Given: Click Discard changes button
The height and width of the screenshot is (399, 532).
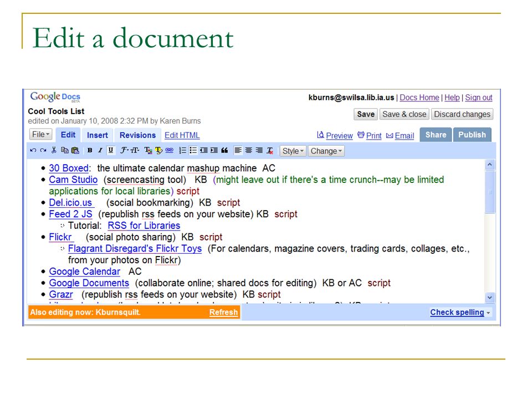Looking at the screenshot, I should (462, 114).
